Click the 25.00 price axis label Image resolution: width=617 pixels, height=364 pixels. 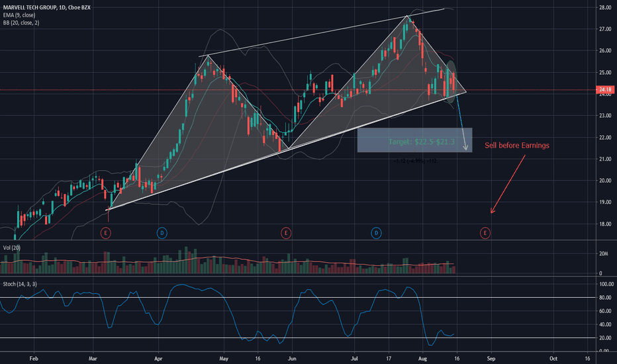click(605, 72)
